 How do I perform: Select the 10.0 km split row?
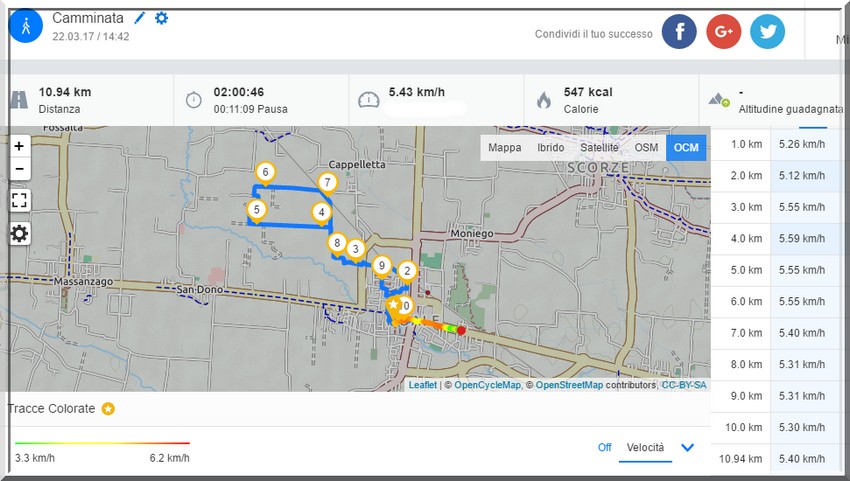777,427
